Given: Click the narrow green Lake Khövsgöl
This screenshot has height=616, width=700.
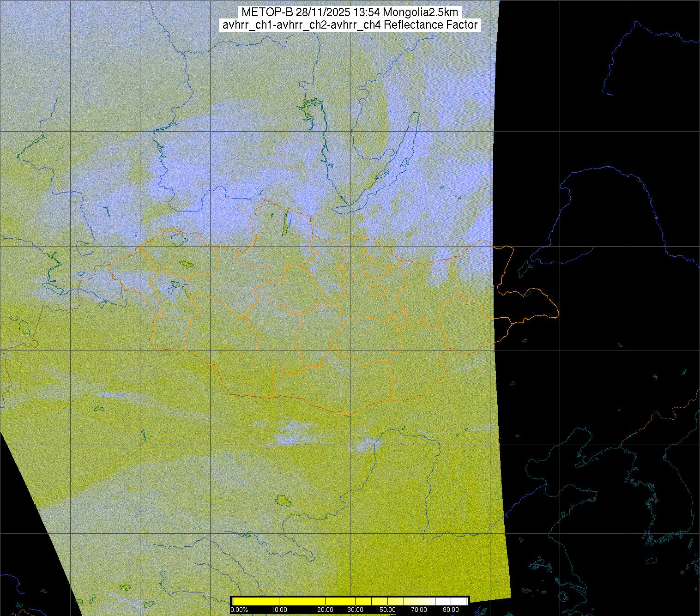Looking at the screenshot, I should [x=286, y=223].
